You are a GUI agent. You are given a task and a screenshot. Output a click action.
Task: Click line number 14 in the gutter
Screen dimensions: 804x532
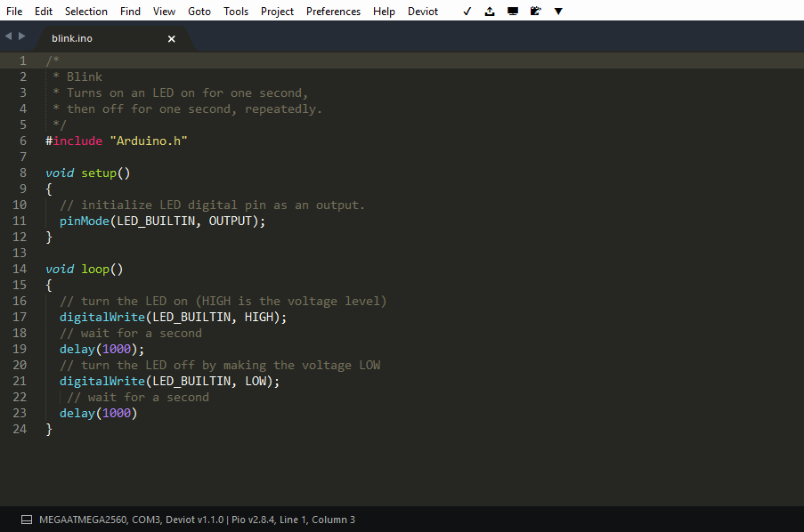pos(20,269)
